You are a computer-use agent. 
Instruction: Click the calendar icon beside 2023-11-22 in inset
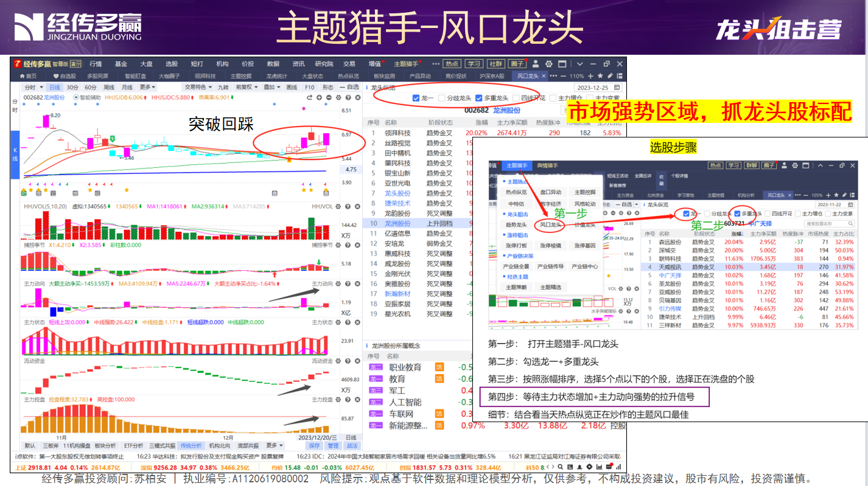coord(850,204)
